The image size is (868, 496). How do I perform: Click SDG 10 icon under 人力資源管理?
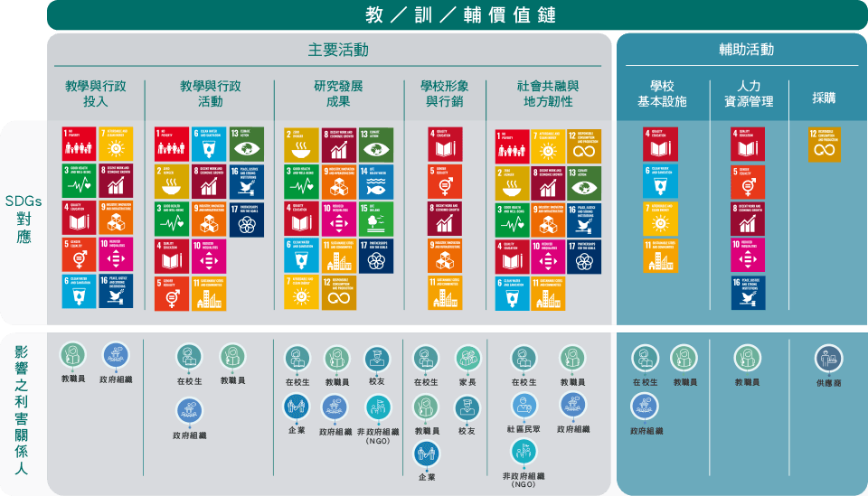748,256
